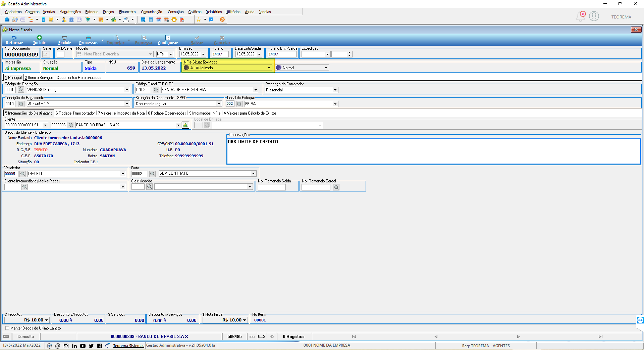Open the YouTube icon in status bar

[83, 346]
